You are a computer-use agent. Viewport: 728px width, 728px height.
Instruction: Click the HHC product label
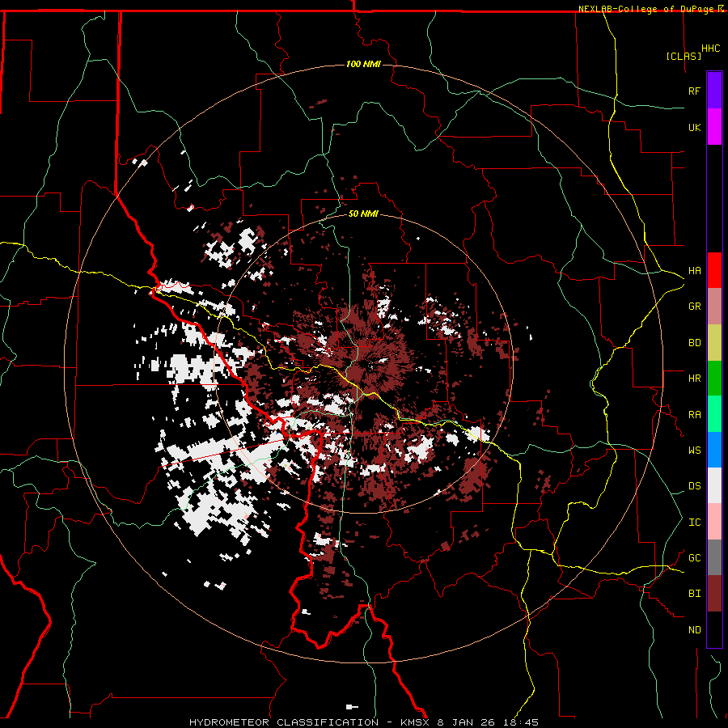(711, 49)
